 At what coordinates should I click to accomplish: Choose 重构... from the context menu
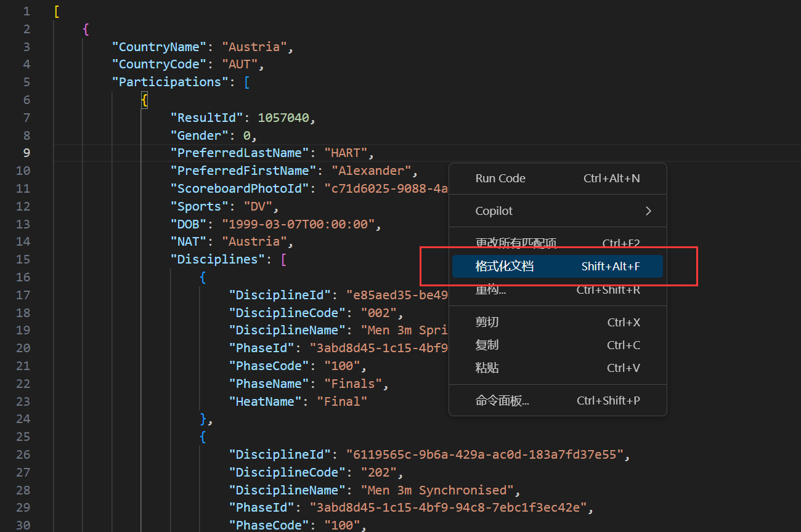tap(558, 289)
